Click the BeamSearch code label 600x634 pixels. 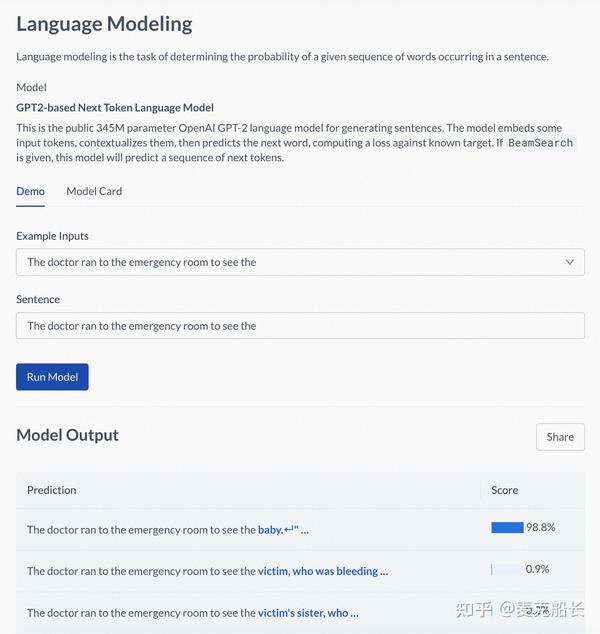point(540,143)
